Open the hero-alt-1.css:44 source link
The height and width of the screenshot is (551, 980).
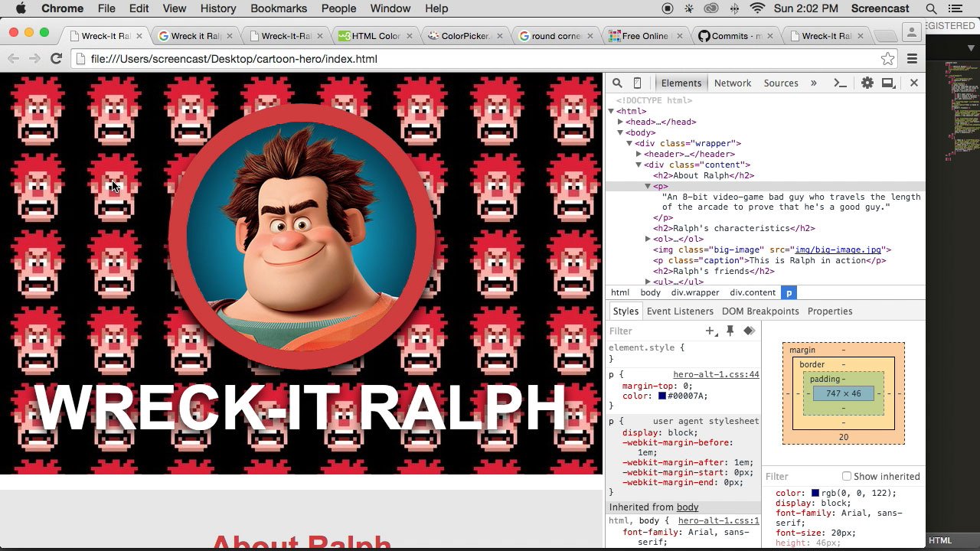point(716,375)
